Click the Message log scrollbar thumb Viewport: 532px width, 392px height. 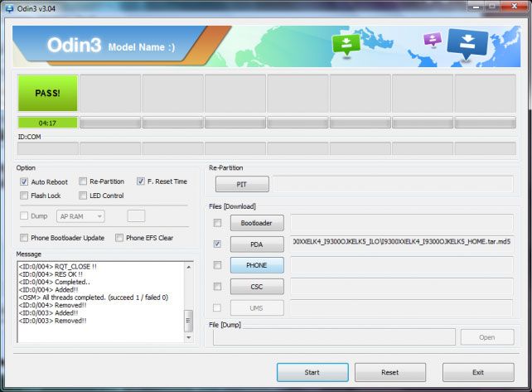tap(188, 321)
